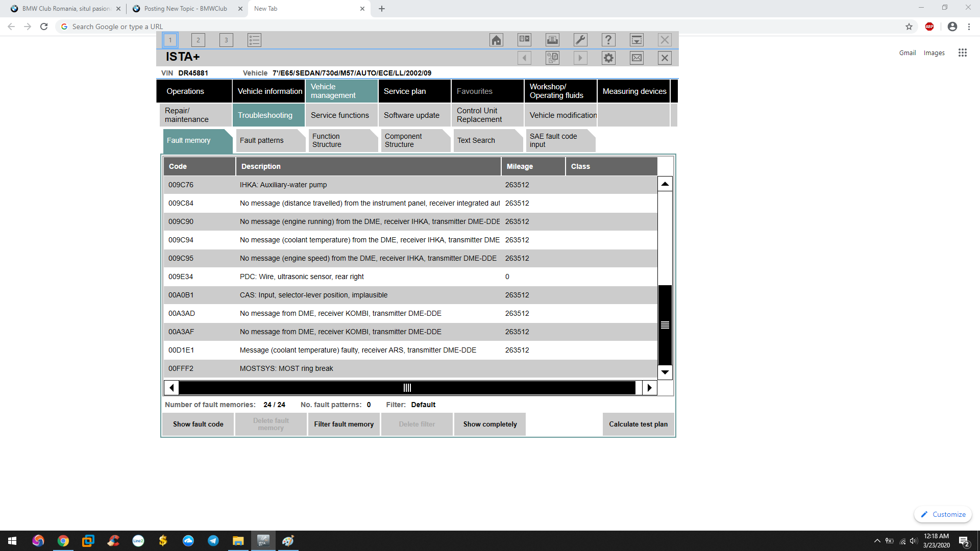
Task: Click the collapse toolbar icon
Action: [636, 40]
